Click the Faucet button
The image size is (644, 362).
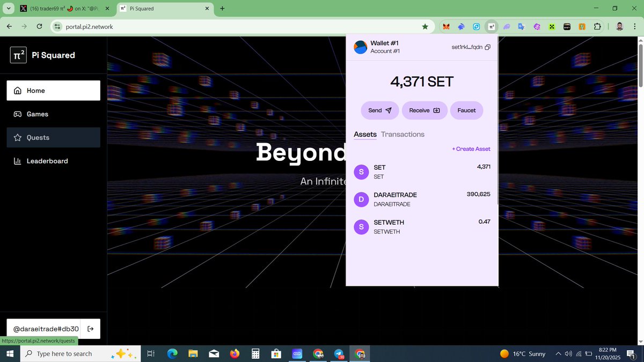pos(466,110)
